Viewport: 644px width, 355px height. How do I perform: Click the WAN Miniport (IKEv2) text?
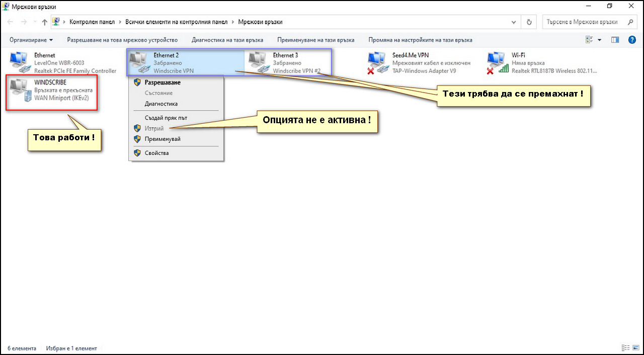point(61,98)
